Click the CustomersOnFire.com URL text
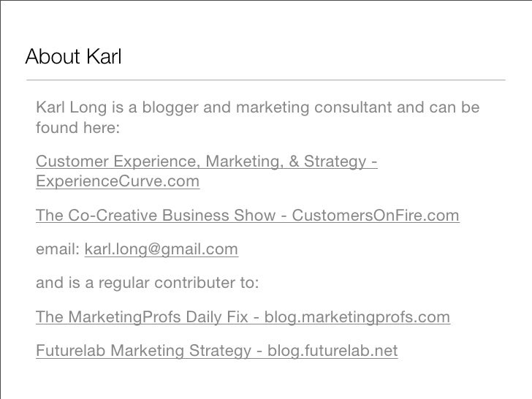The height and width of the screenshot is (399, 532). tap(376, 215)
